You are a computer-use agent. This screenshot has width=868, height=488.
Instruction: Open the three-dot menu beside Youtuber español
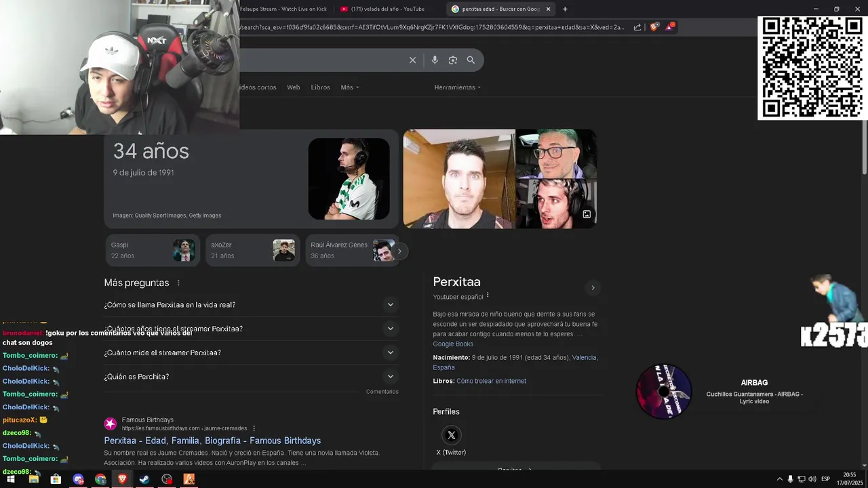[x=488, y=296]
